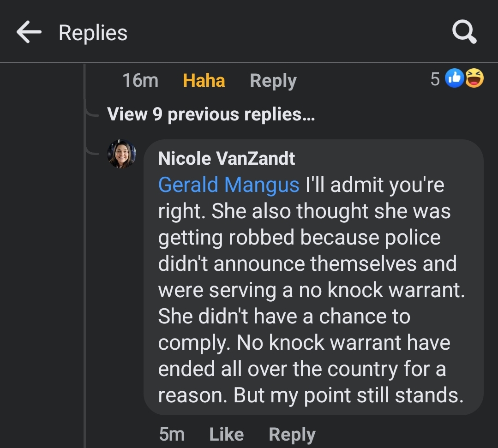Click the laughing Haha emoji reaction icon
The height and width of the screenshot is (448, 498).
pyautogui.click(x=474, y=78)
